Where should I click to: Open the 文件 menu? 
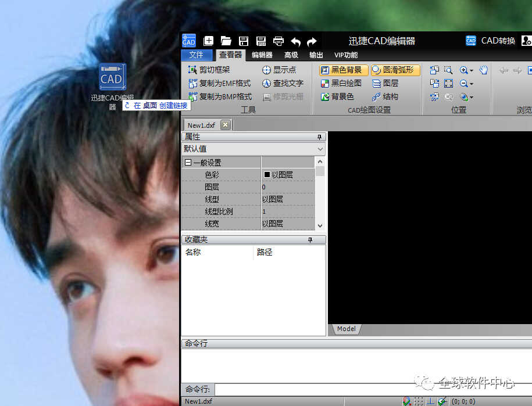[x=197, y=55]
